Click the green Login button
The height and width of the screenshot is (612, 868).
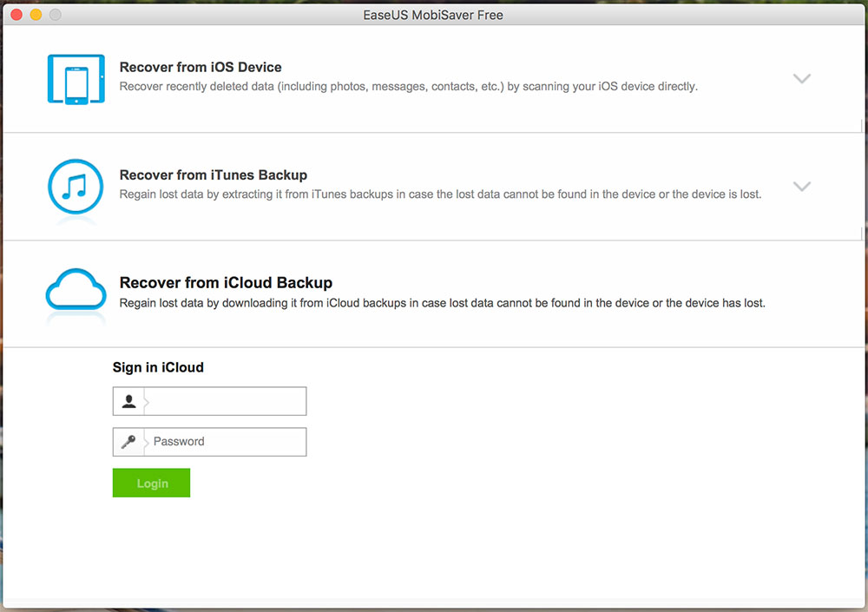pos(151,483)
